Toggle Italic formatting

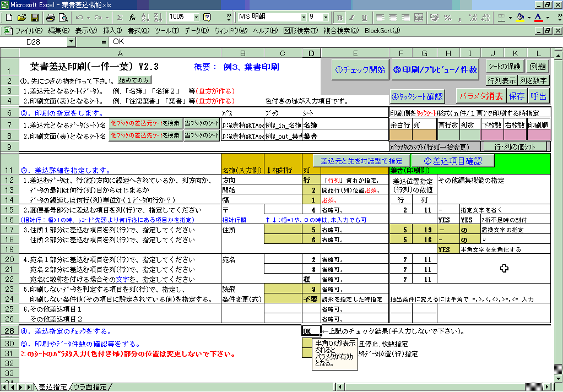tap(352, 17)
